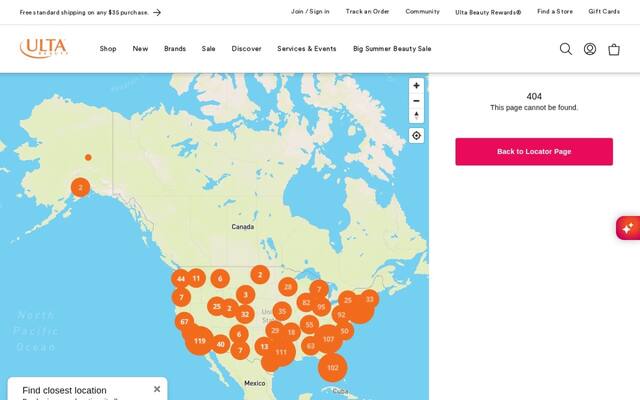Select the 119 stores cluster marker
This screenshot has width=640, height=400.
pos(199,340)
